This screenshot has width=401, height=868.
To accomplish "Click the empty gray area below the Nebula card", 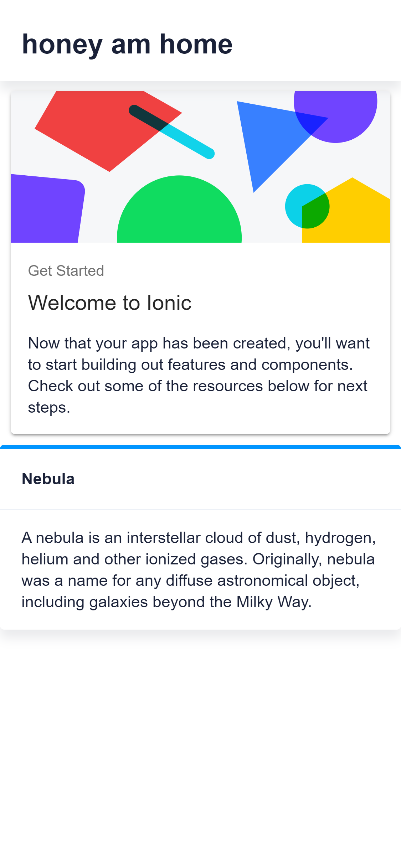I will 200,748.
